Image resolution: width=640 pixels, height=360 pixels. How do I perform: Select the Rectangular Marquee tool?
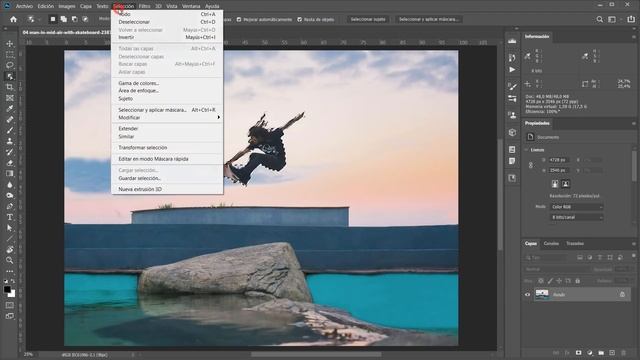9,54
